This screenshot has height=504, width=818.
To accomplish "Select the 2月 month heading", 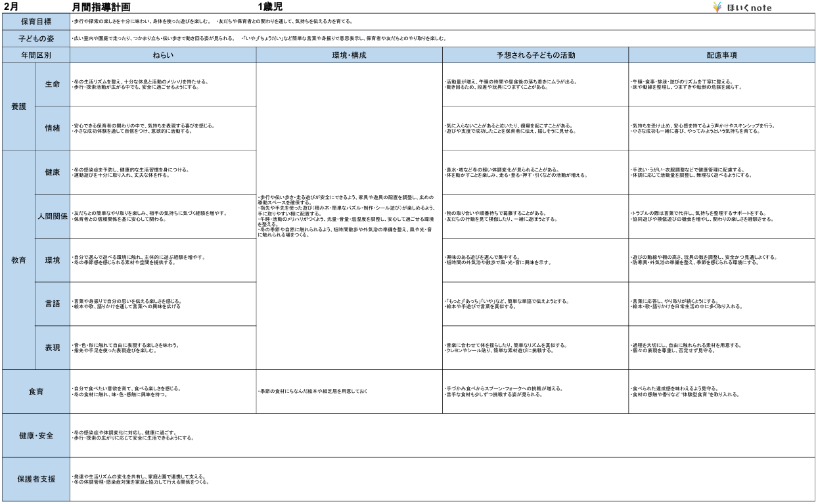I will click(11, 7).
